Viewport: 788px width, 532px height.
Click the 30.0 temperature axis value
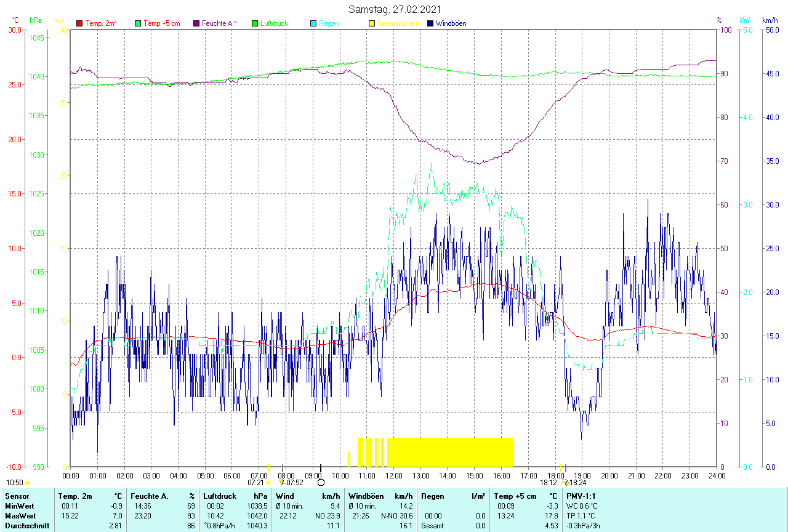tap(15, 30)
